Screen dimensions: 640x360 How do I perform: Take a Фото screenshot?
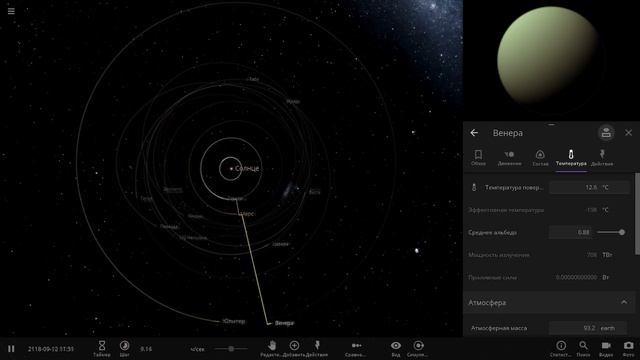(629, 349)
